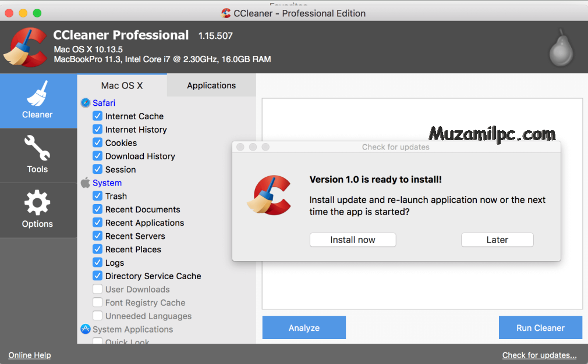Uncheck Internet History checkbox
Image resolution: width=588 pixels, height=364 pixels.
[x=97, y=129]
